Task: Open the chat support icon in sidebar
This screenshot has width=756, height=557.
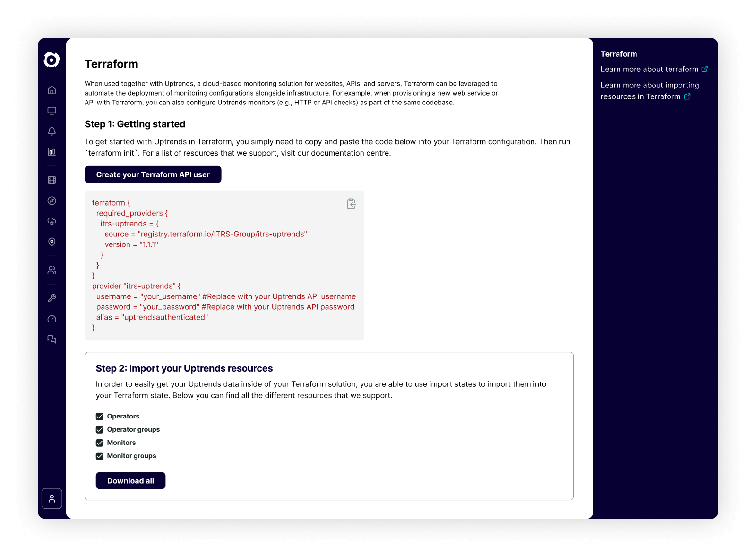Action: pos(52,339)
